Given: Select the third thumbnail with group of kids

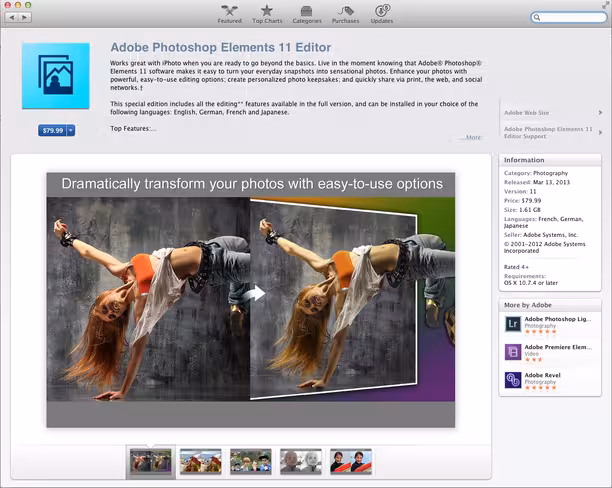Looking at the screenshot, I should [x=251, y=461].
